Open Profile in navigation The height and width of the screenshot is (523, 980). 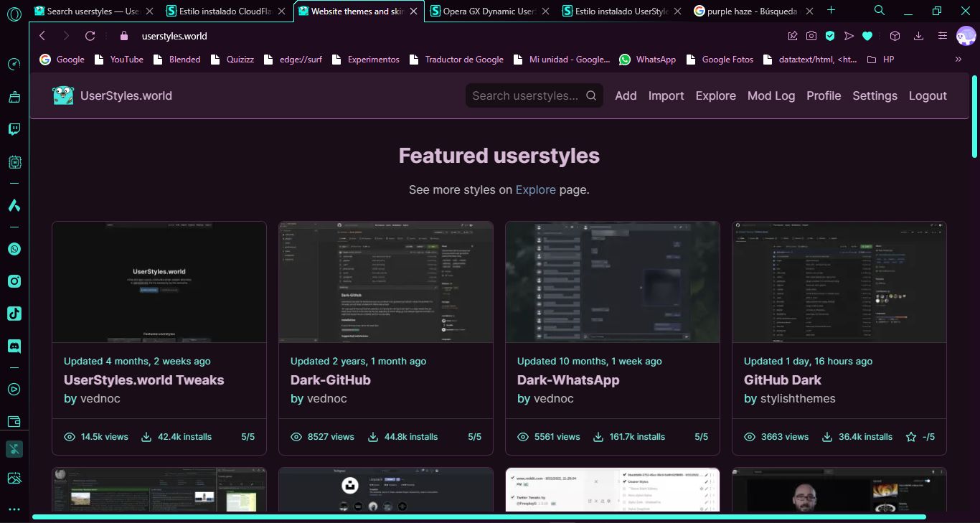(824, 95)
